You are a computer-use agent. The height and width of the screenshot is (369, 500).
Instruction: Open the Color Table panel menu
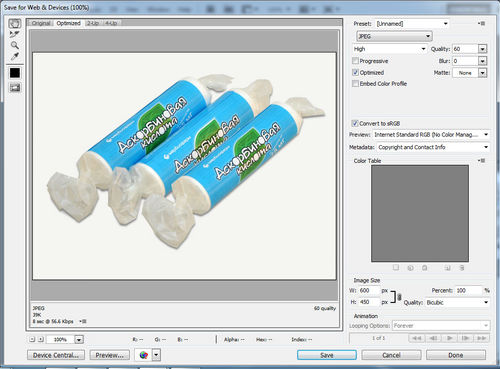482,160
